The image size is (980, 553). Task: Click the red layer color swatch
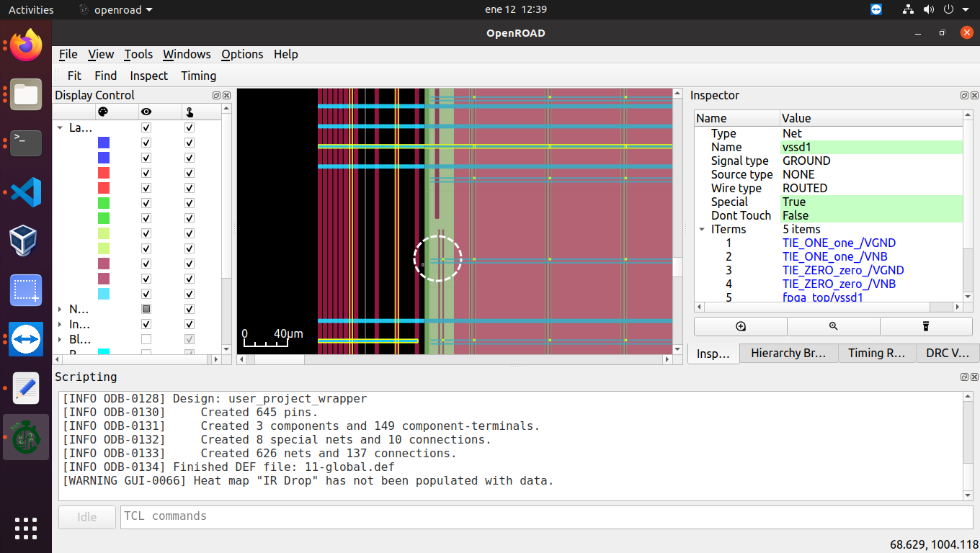104,173
